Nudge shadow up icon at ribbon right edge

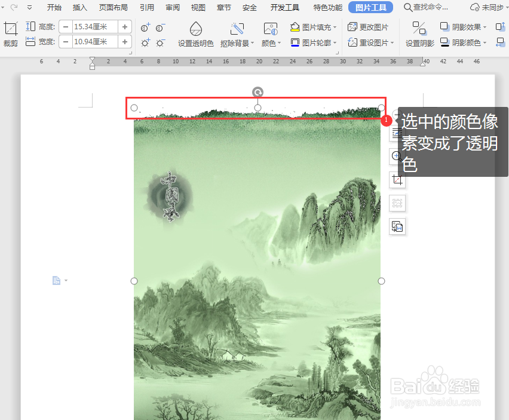[x=500, y=27]
